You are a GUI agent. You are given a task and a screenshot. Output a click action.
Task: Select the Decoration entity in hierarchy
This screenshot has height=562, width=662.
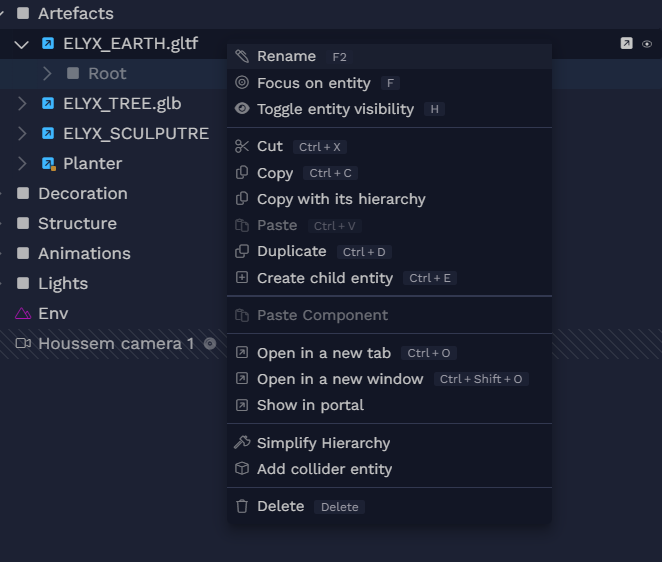pyautogui.click(x=83, y=193)
